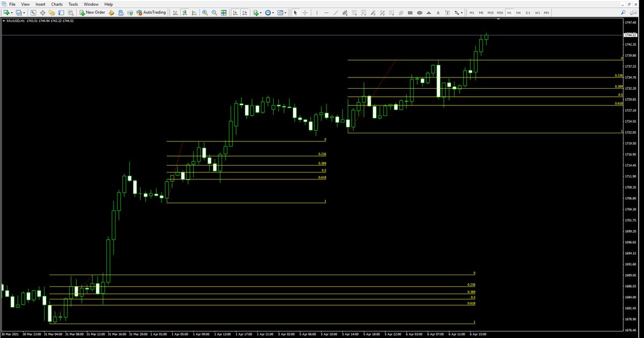Click the '30 Mar 2021' date label
The height and width of the screenshot is (338, 644).
coord(10,334)
